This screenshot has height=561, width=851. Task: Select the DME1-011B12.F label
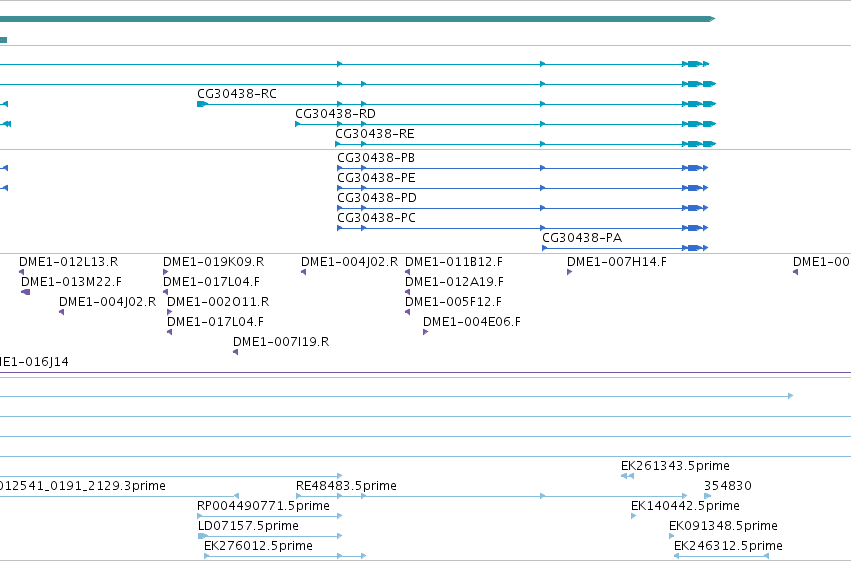pos(454,262)
